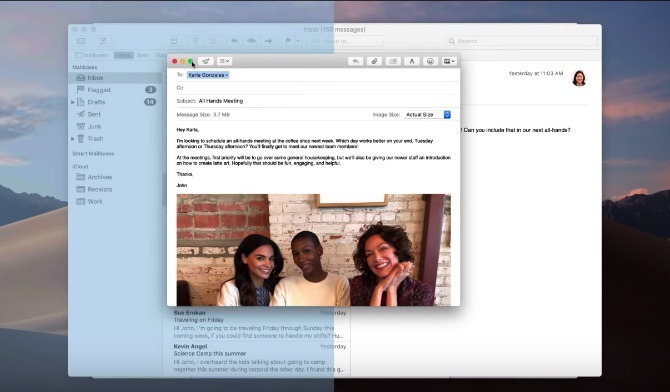Select Flagged mailbox in the sidebar
Viewport: 670px width, 392px height.
pos(115,90)
